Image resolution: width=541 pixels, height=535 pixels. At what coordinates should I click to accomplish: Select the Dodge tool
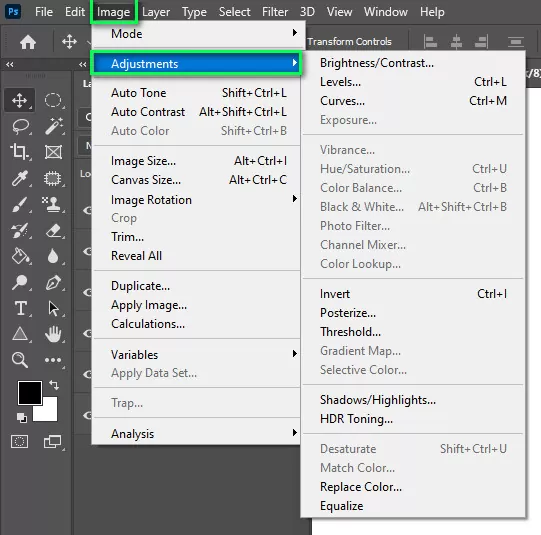click(x=19, y=282)
